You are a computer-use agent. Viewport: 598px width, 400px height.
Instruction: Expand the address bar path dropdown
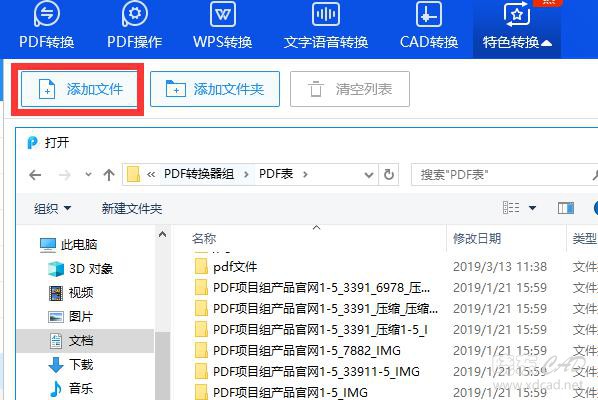pos(369,175)
